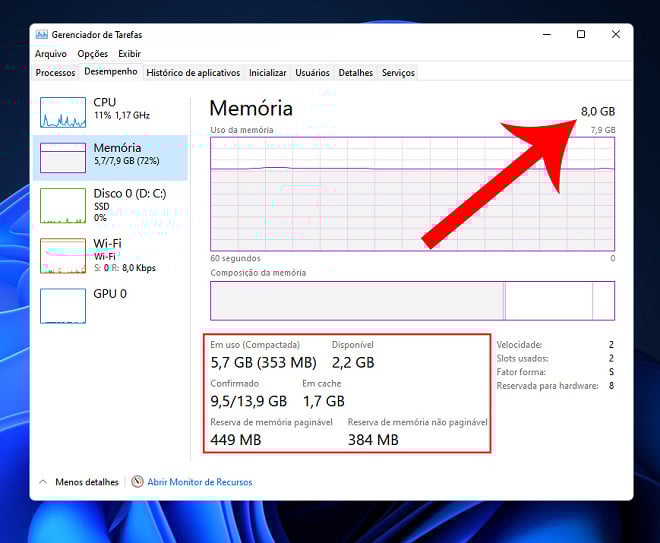Minimize the Gerenciador de Tarefas window
This screenshot has width=660, height=543.
(547, 35)
